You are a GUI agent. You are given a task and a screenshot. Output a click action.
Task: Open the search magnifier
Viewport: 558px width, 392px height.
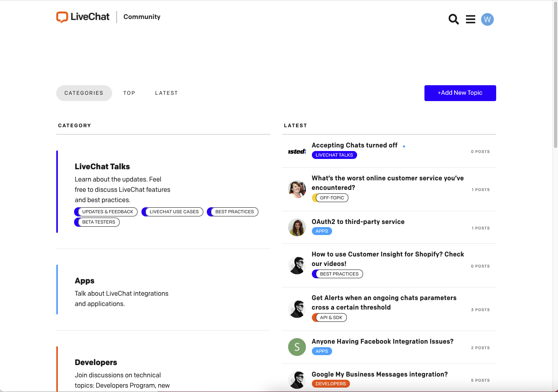[x=453, y=19]
